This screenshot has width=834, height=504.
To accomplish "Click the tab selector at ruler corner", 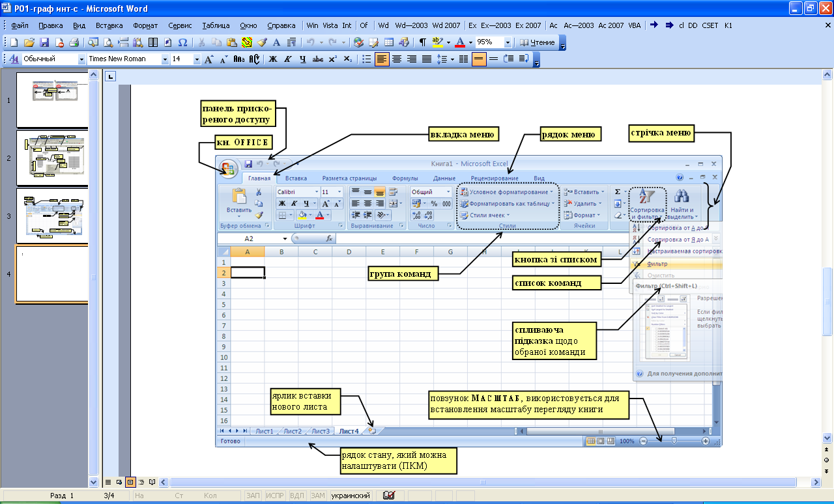I will [111, 76].
